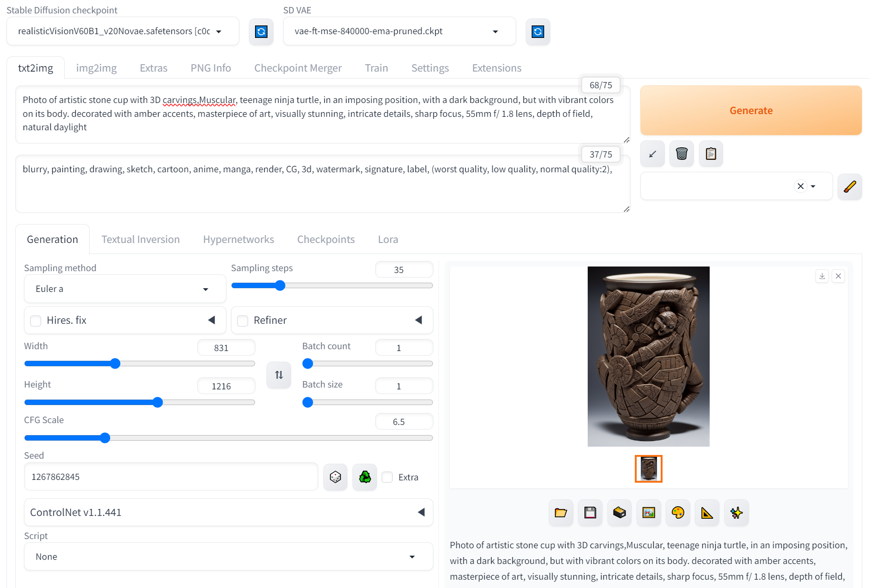Close the image preview
The image size is (870, 588).
[x=839, y=276]
